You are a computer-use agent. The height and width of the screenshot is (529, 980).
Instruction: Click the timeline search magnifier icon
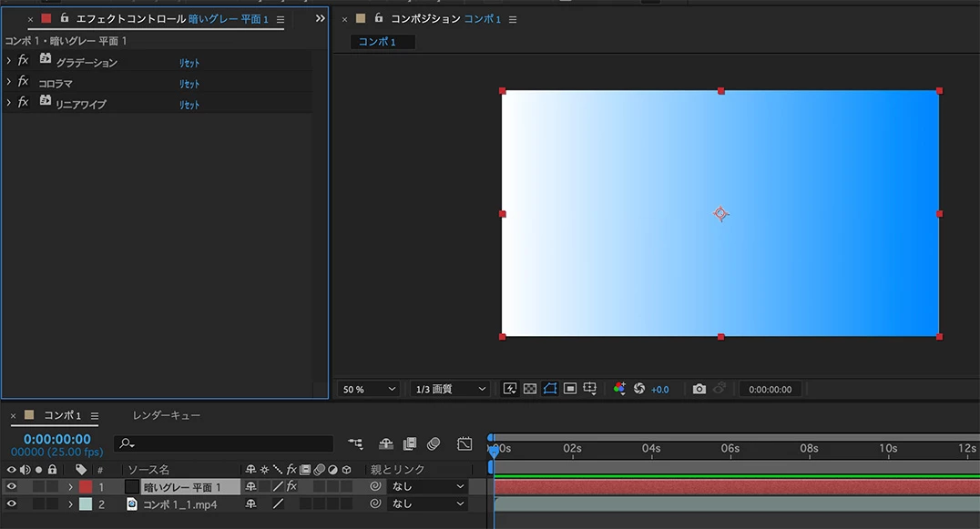127,443
